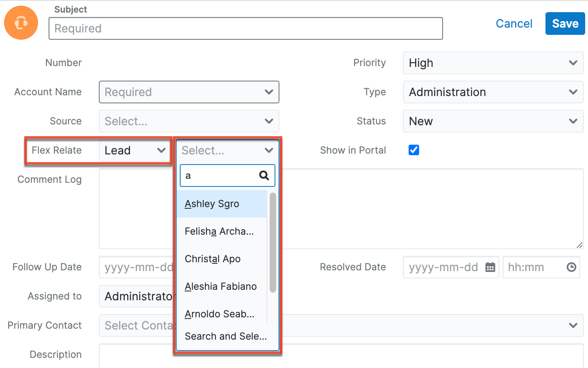Click the Resolved Date clock icon
This screenshot has width=588, height=368.
[x=571, y=267]
